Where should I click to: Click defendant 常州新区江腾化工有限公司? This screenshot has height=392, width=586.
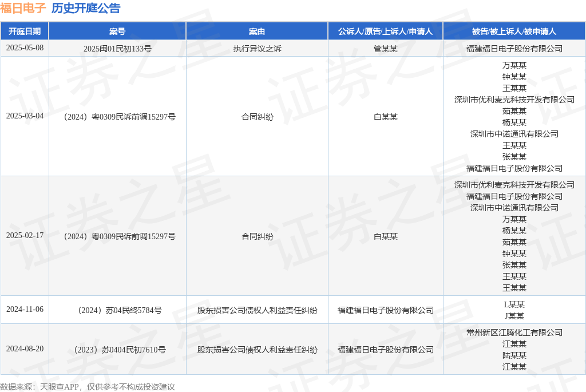[514, 332]
